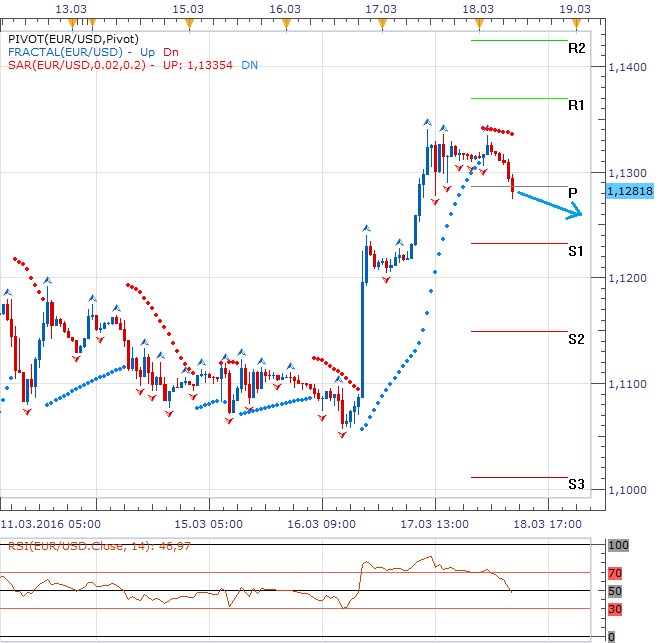Click the orange marker under 16.03 date
Image resolution: width=663 pixels, height=643 pixels.
(286, 22)
